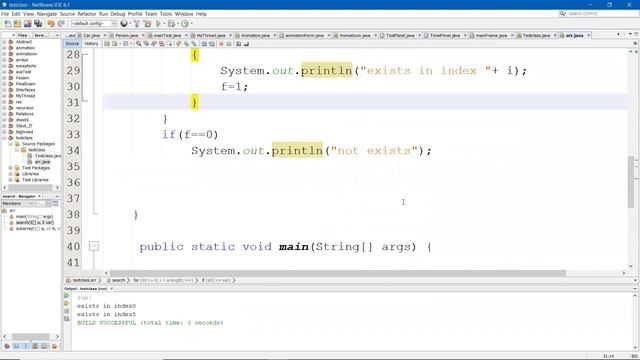Click the Last Edit icon in editor toolbar

coord(107,44)
